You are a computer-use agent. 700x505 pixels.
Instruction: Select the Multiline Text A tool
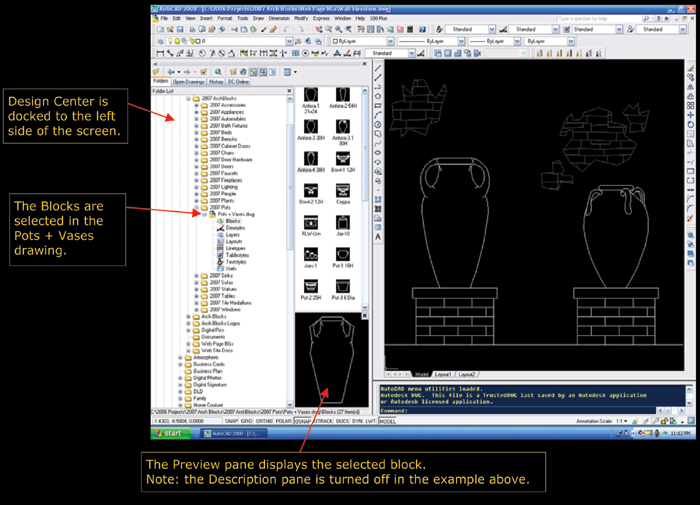pos(378,237)
